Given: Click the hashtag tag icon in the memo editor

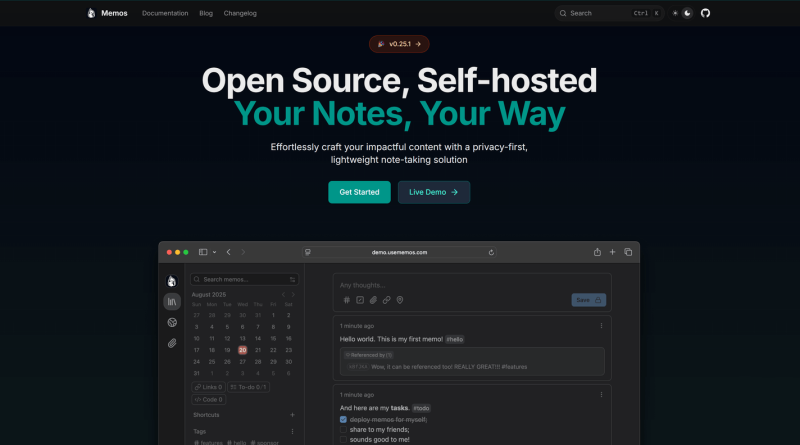Looking at the screenshot, I should pos(347,300).
